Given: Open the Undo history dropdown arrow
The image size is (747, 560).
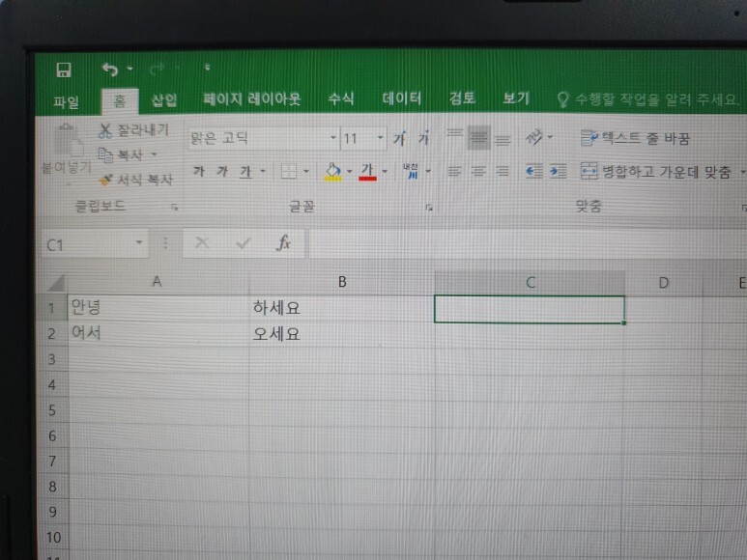Looking at the screenshot, I should 129,70.
